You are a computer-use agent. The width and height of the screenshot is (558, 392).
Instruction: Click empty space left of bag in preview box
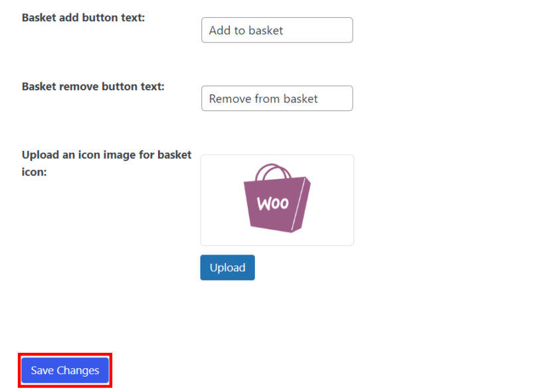click(x=221, y=200)
